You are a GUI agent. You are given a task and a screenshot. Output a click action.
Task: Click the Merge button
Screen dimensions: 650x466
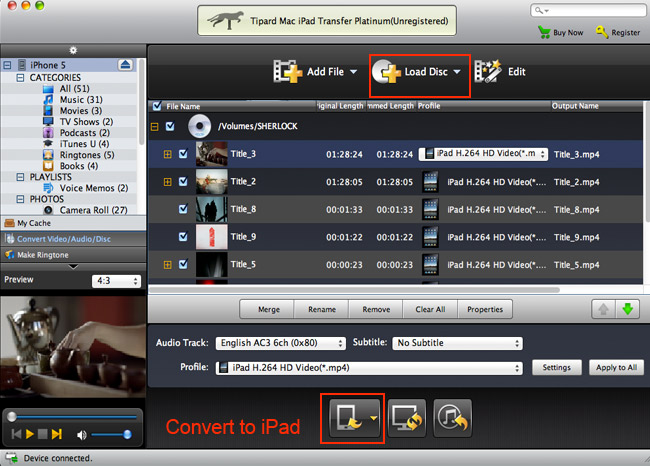[x=269, y=309]
